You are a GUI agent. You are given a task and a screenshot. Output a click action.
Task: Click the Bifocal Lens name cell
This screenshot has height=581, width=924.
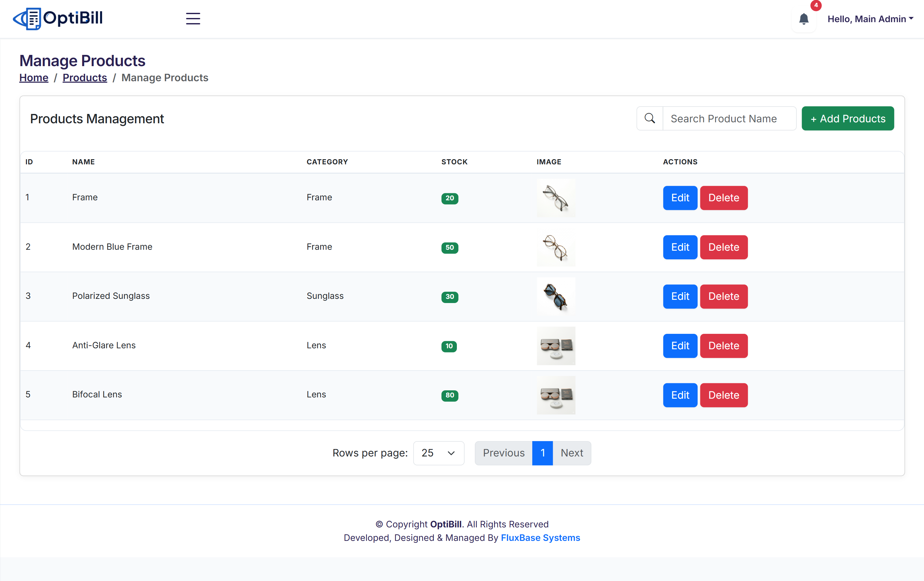point(97,395)
